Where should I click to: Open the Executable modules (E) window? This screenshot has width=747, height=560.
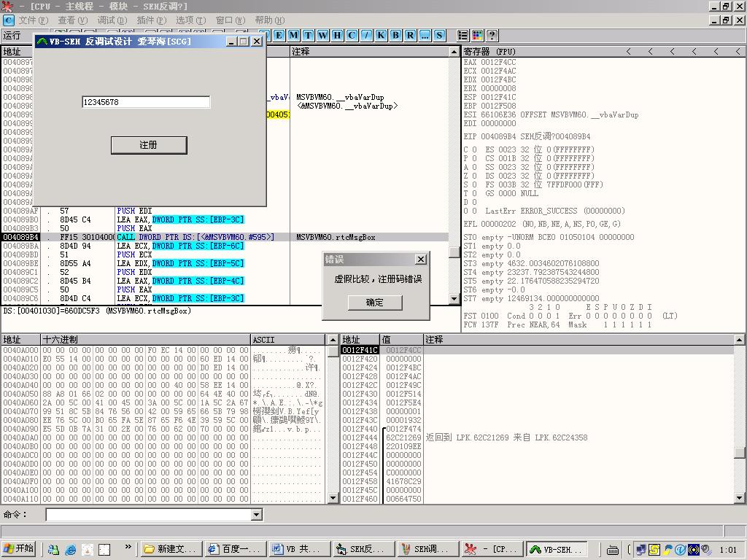(x=279, y=35)
